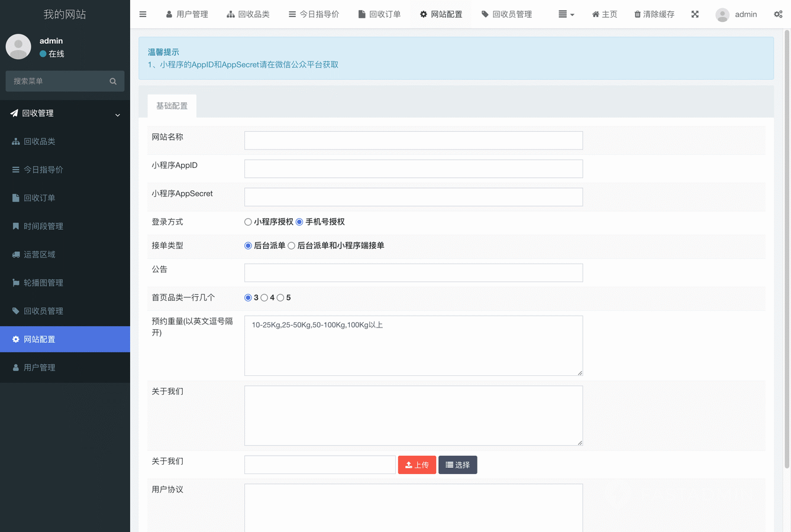
Task: Switch to the 基础配置 tab
Action: (x=172, y=106)
